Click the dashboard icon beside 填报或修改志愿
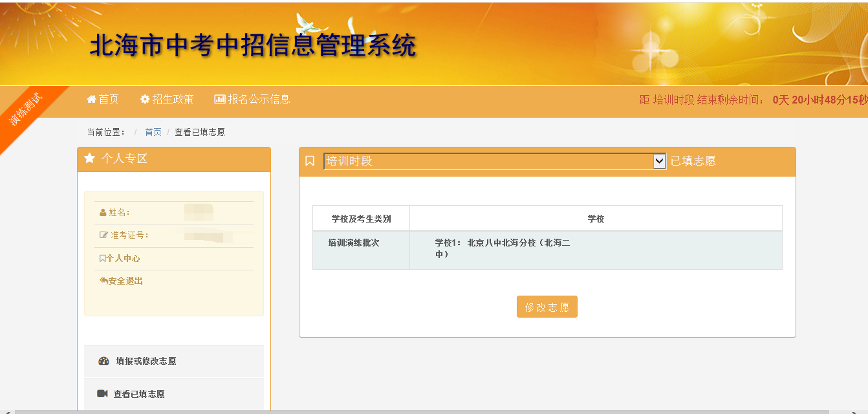The image size is (868, 414). 103,362
